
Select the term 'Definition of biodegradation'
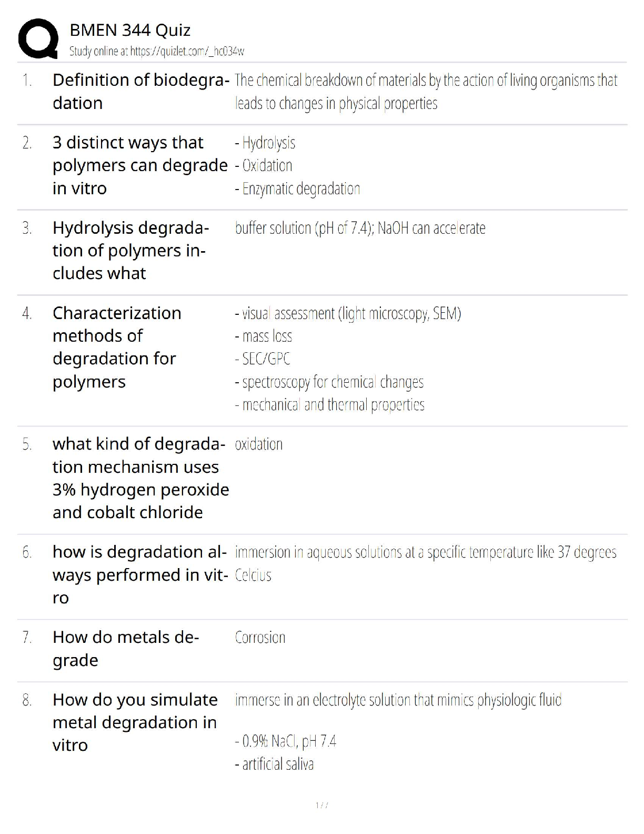[x=140, y=92]
